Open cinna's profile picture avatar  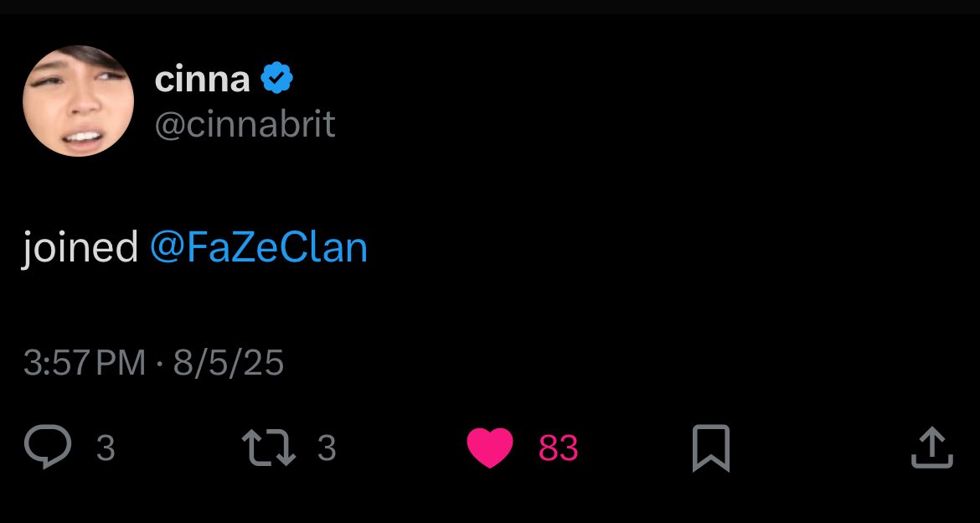click(78, 101)
